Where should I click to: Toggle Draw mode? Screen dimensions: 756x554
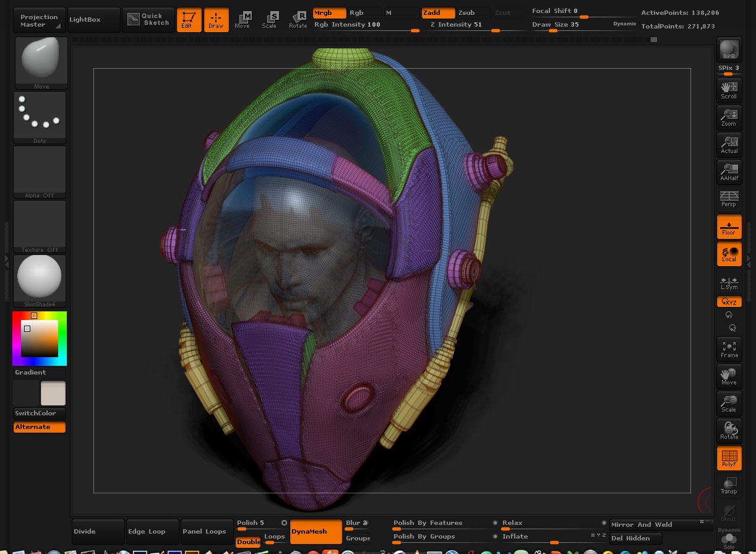coord(216,20)
